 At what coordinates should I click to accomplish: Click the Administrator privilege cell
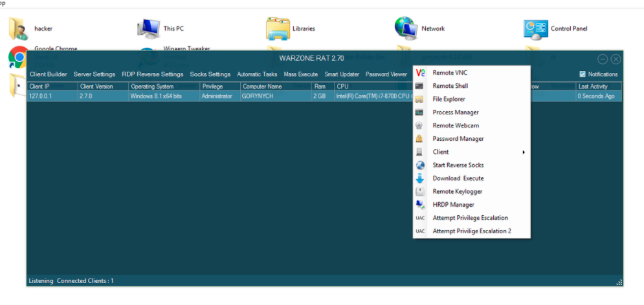(x=220, y=96)
